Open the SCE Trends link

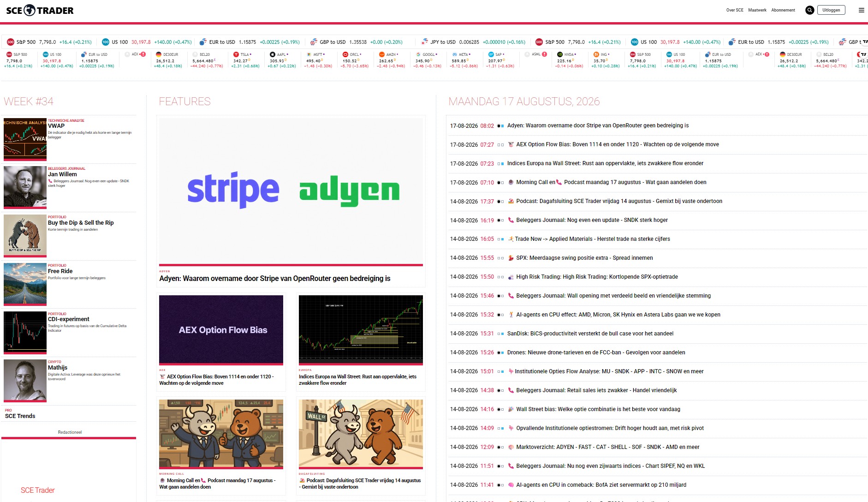20,416
